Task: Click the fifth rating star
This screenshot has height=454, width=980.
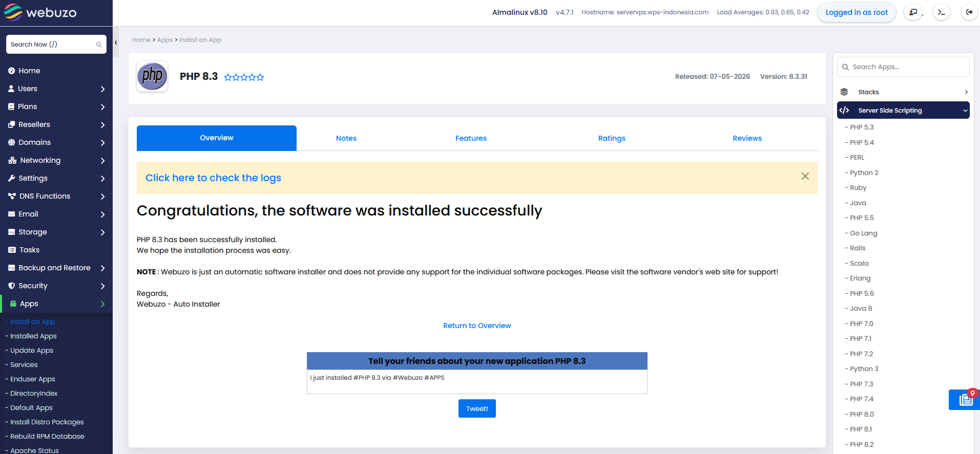Action: [260, 77]
